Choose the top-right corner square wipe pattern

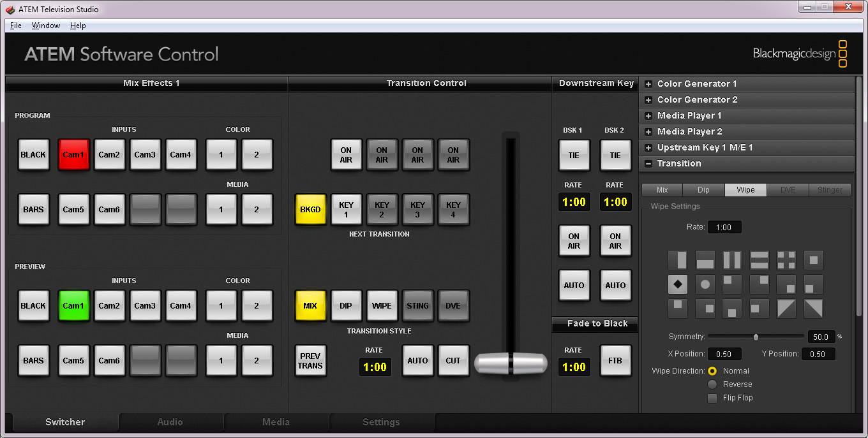(x=759, y=284)
